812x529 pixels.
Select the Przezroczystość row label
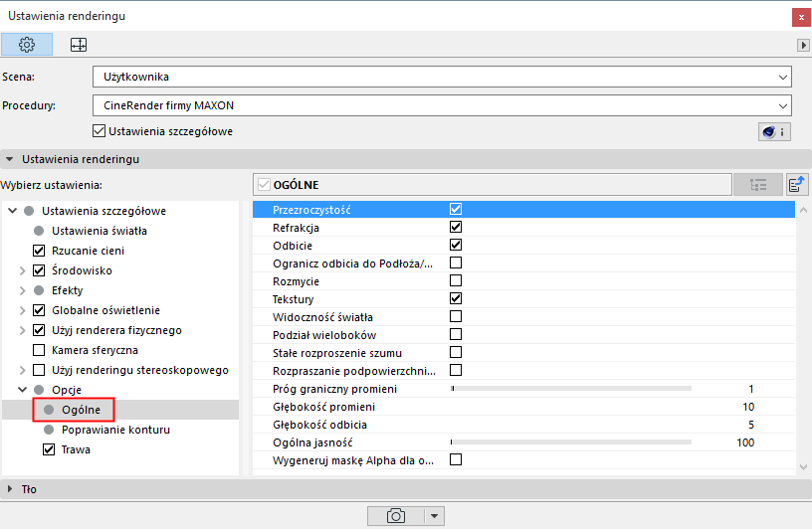point(311,210)
